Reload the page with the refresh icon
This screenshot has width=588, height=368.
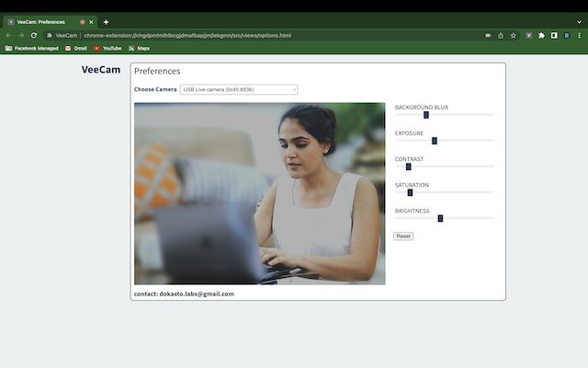(34, 35)
